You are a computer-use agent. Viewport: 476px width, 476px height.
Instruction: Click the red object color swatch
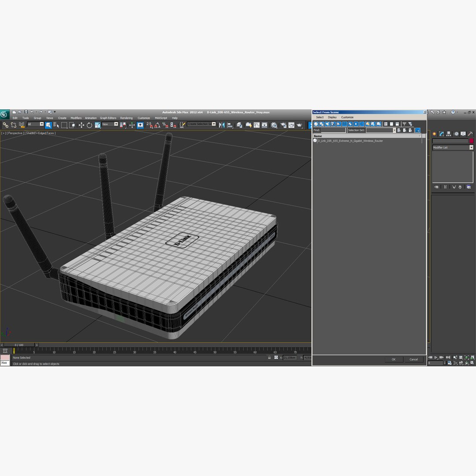coord(471,141)
